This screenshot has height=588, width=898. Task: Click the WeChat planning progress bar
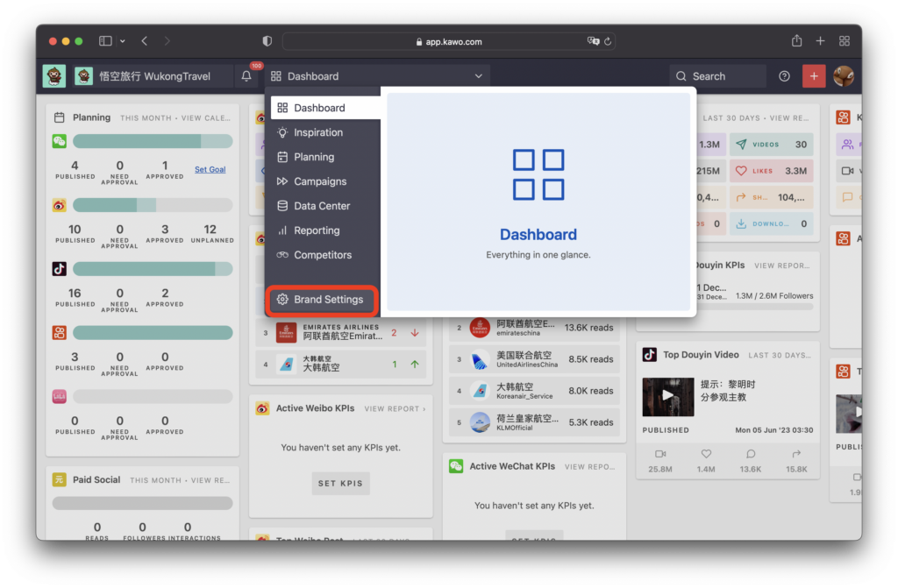tap(153, 141)
